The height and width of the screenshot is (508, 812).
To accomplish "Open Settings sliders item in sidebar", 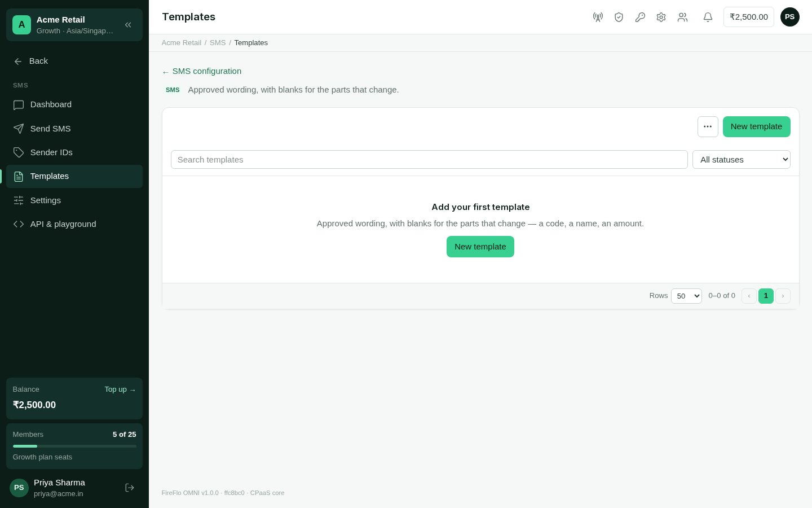I will [x=74, y=200].
